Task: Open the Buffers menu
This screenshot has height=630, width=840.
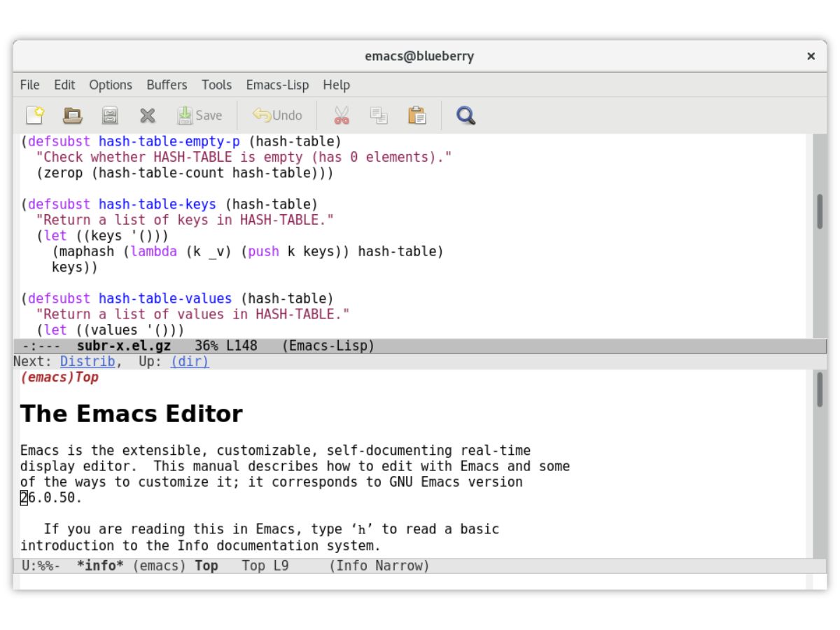Action: (x=167, y=85)
